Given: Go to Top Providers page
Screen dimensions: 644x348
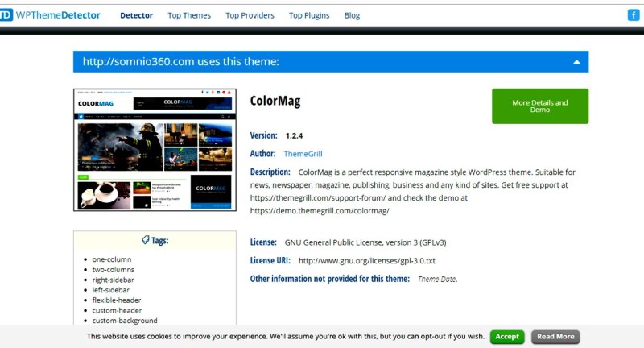Looking at the screenshot, I should tap(250, 15).
